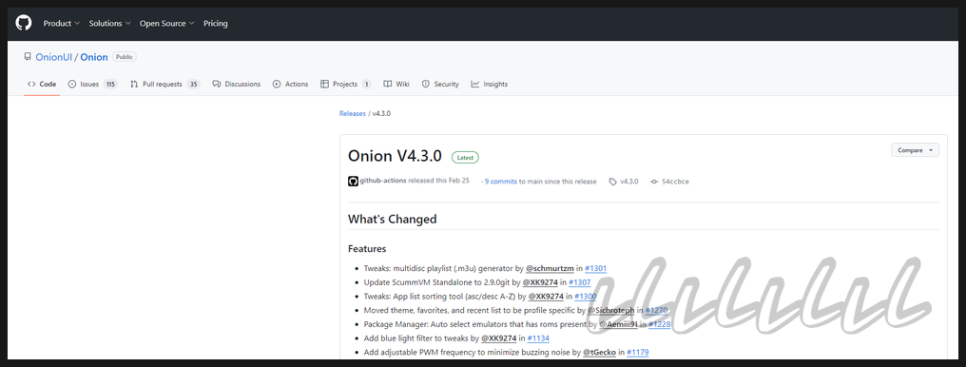Go to the Pricing page

coord(216,23)
